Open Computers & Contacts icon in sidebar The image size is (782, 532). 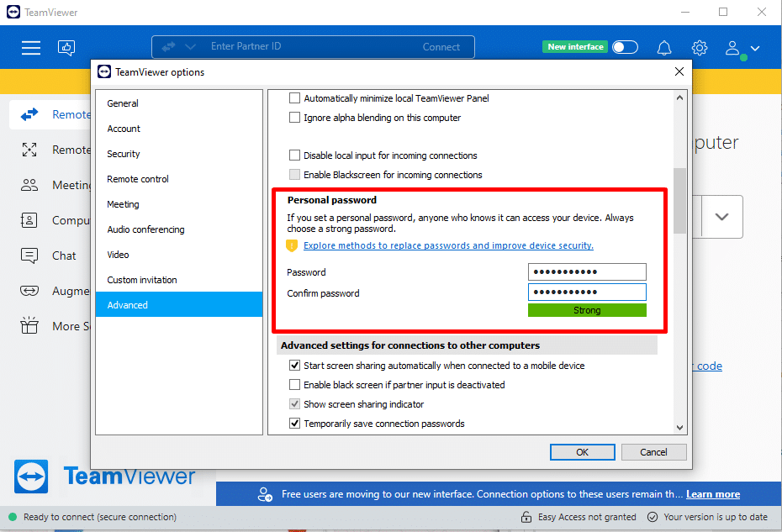click(x=29, y=220)
